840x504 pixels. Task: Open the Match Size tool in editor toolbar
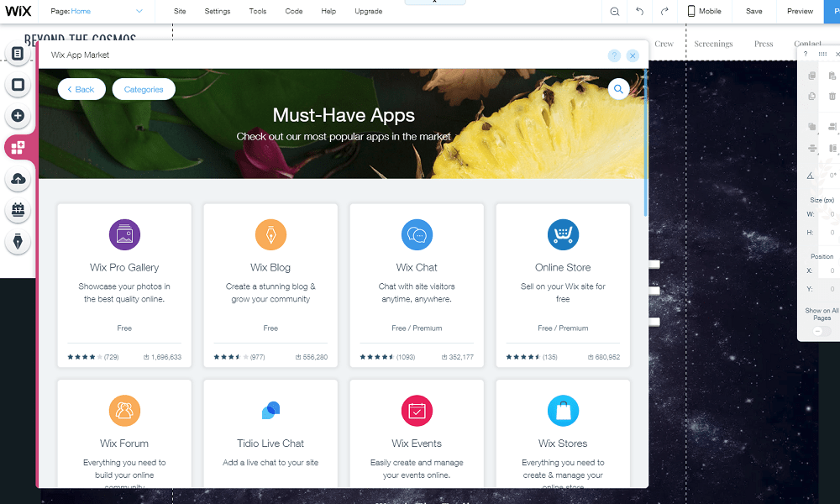point(832,148)
